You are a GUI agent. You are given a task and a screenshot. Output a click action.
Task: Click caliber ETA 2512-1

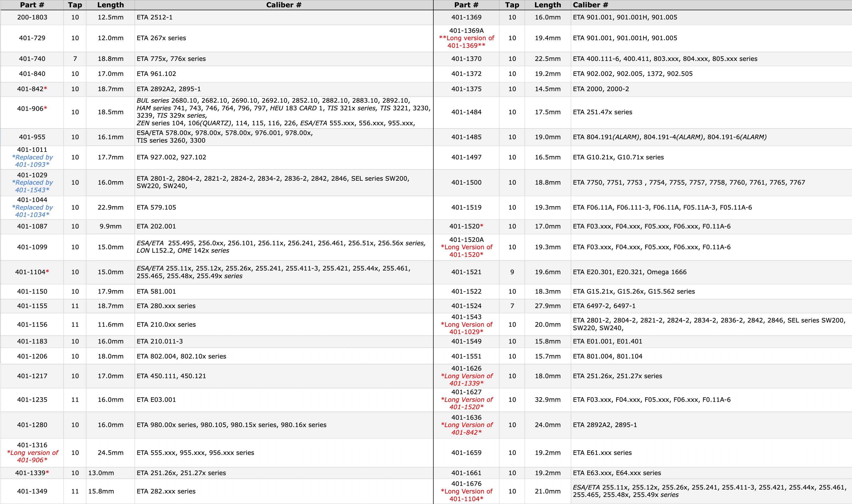154,17
